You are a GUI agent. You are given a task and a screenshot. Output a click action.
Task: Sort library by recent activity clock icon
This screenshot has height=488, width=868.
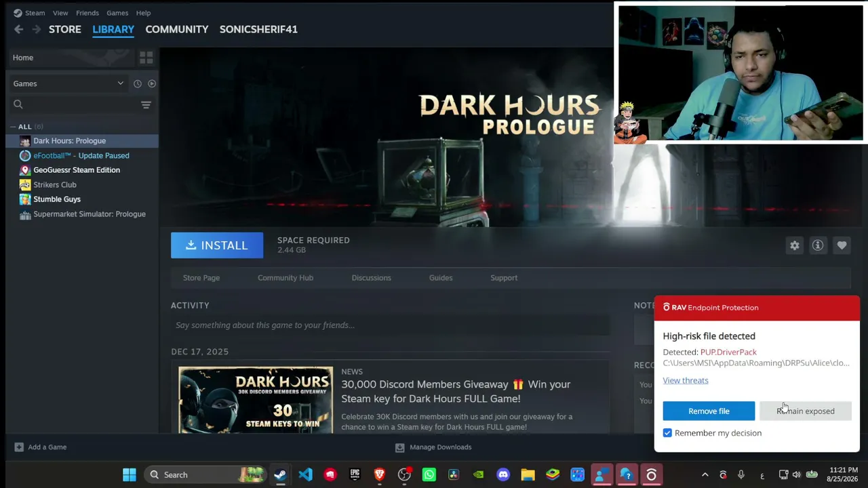[138, 83]
